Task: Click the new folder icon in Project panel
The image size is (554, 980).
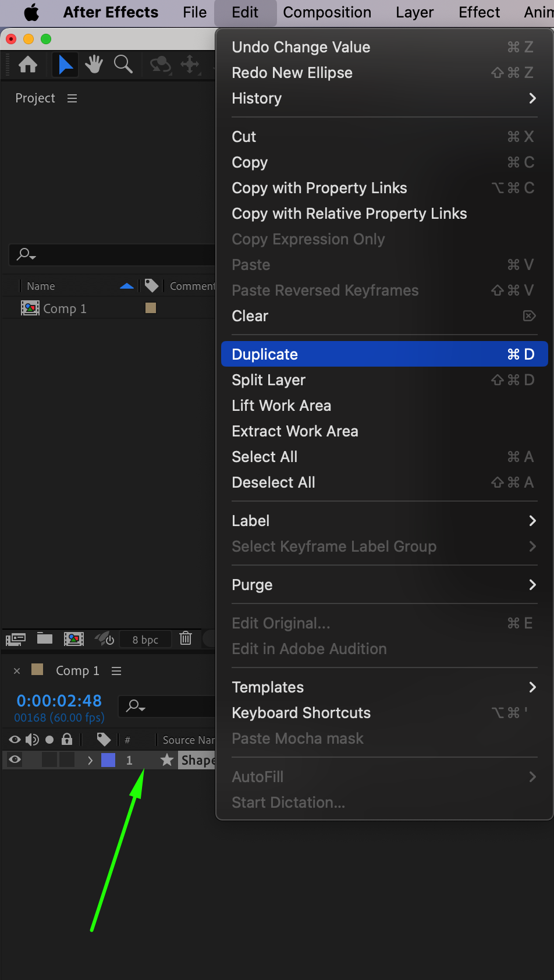Action: tap(45, 638)
